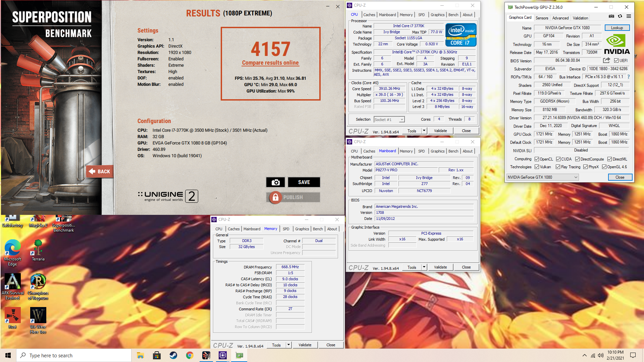The image size is (644, 362).
Task: Toggle the Ray Tracing checkbox
Action: tap(558, 167)
